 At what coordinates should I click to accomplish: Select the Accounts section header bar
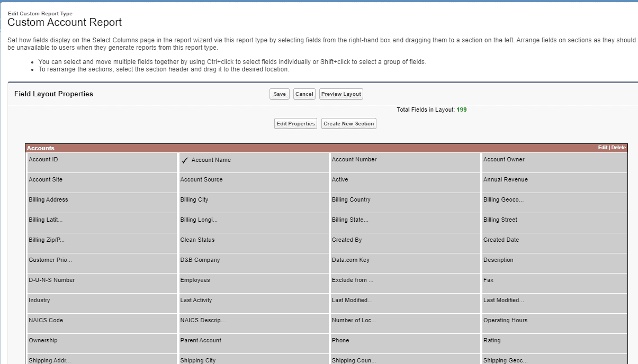click(x=326, y=148)
